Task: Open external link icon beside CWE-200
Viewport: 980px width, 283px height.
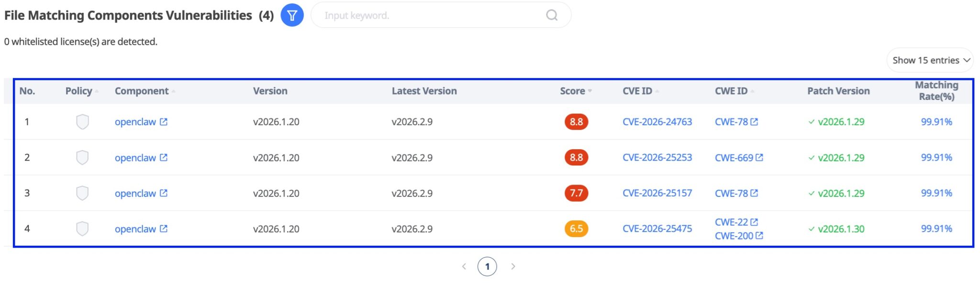Action: 759,236
